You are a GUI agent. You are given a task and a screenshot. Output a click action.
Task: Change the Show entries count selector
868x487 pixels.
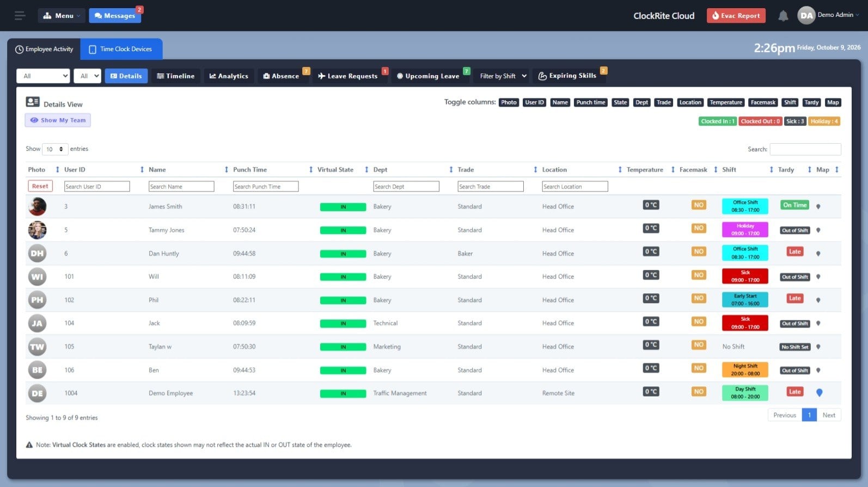(54, 149)
